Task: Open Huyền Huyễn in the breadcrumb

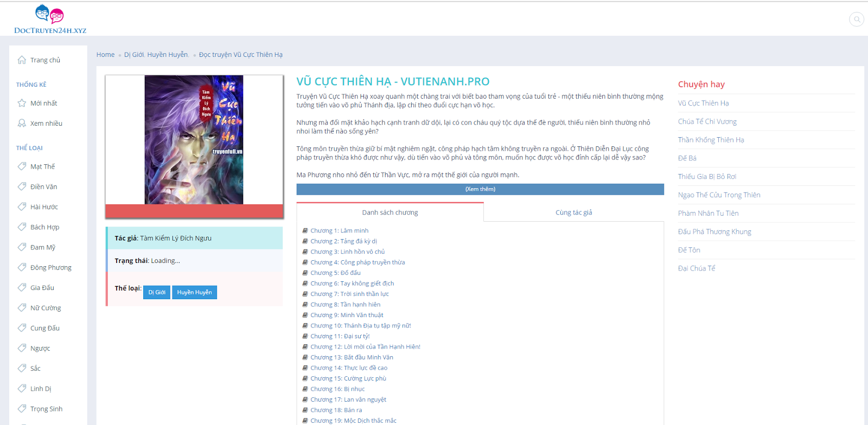Action: [x=168, y=55]
